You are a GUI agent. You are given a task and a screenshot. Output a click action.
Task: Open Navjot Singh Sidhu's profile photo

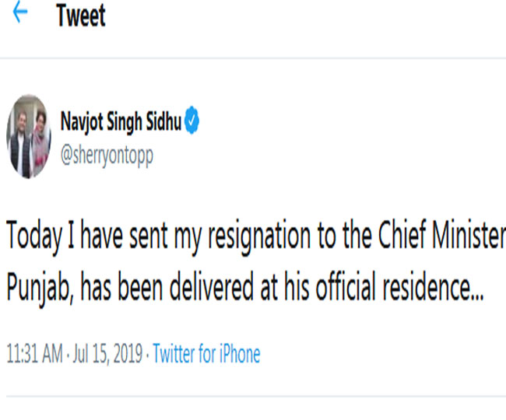30,134
